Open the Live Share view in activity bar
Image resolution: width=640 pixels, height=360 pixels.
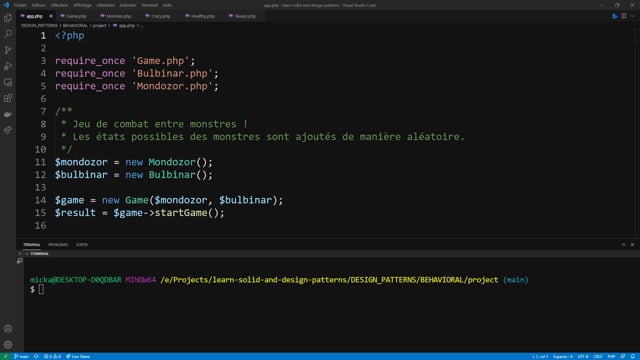tap(8, 130)
